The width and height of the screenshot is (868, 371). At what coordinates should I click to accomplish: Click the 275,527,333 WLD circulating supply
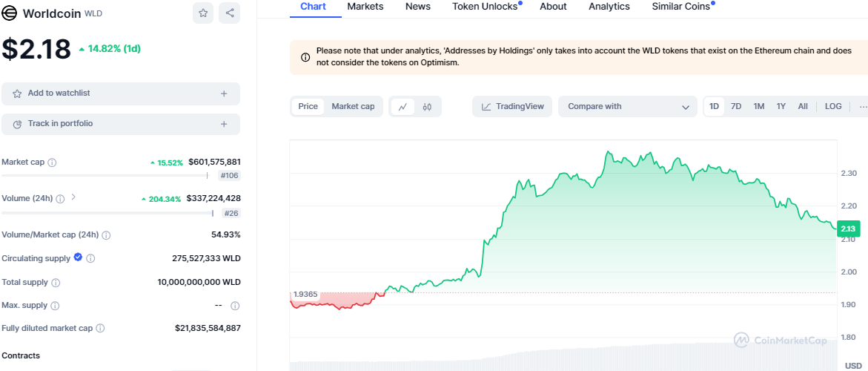coord(207,258)
